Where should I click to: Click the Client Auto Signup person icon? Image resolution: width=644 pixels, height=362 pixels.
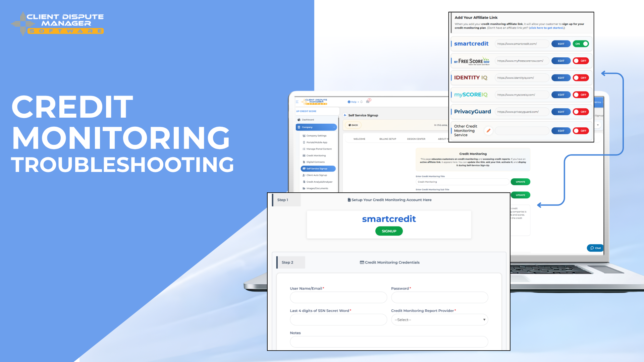(x=304, y=175)
